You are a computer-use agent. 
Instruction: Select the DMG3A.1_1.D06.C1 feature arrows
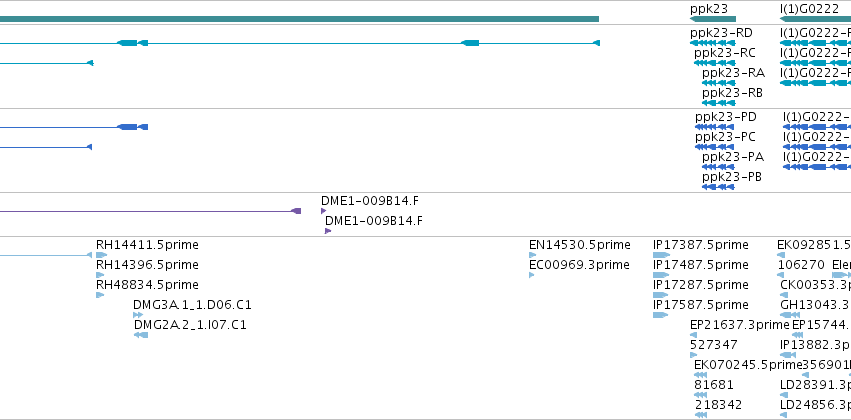click(x=138, y=315)
